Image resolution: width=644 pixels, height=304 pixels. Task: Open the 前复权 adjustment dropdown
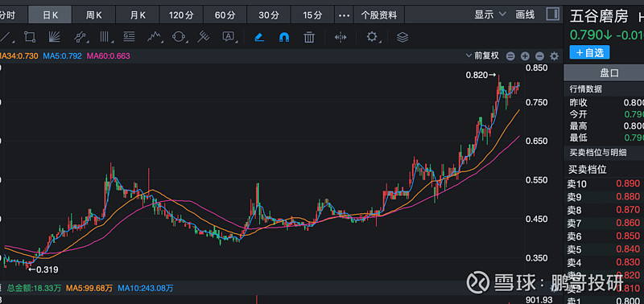click(x=482, y=55)
